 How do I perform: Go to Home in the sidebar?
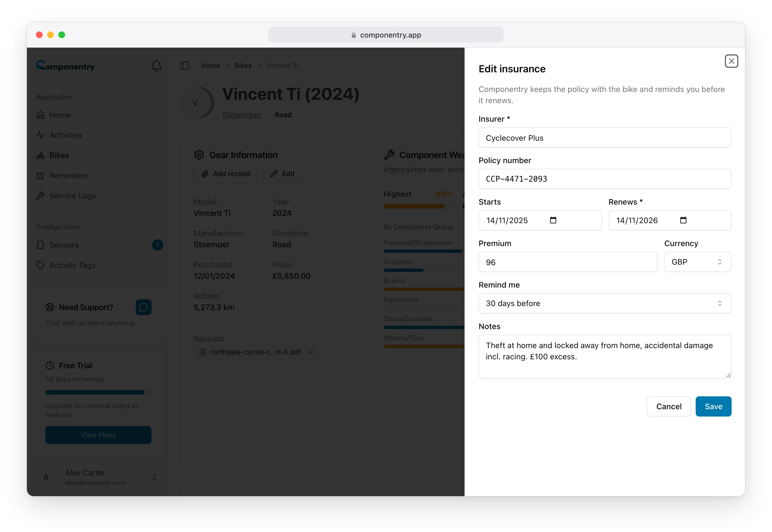click(99, 115)
